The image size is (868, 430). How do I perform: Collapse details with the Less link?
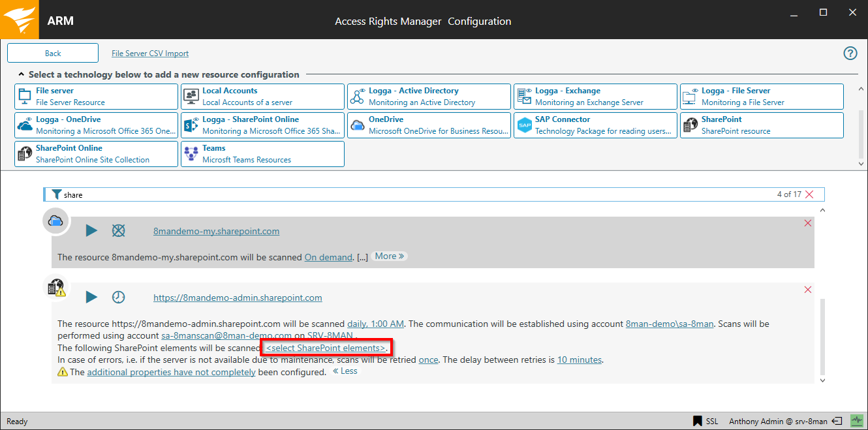(x=345, y=371)
